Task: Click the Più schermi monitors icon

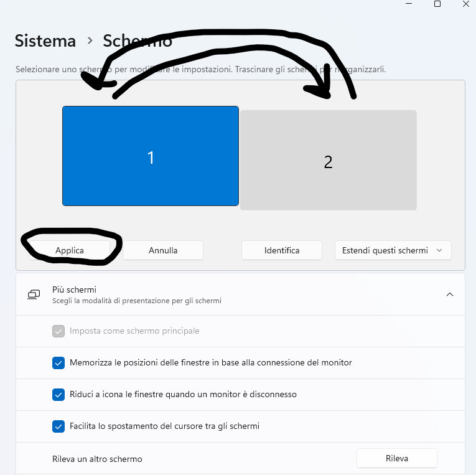Action: 34,294
